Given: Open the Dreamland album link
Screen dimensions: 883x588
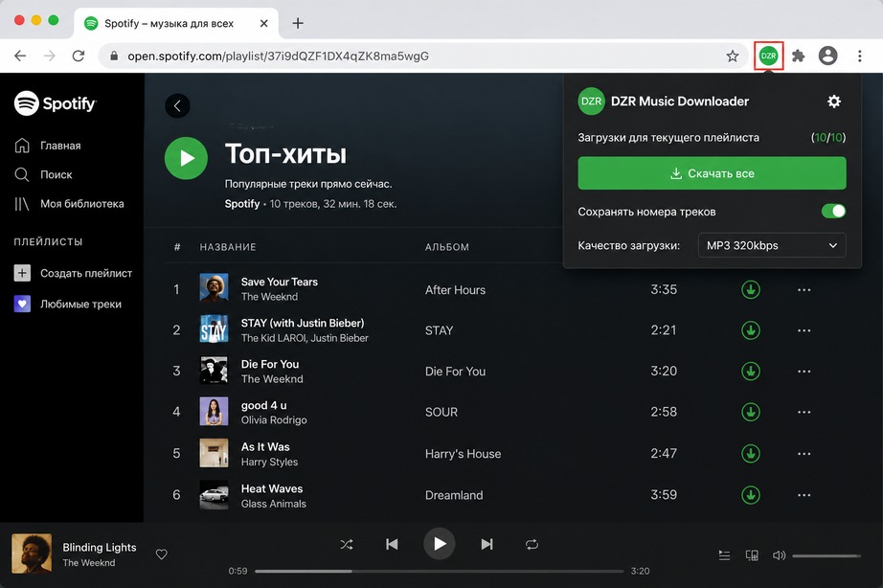Looking at the screenshot, I should [x=454, y=495].
